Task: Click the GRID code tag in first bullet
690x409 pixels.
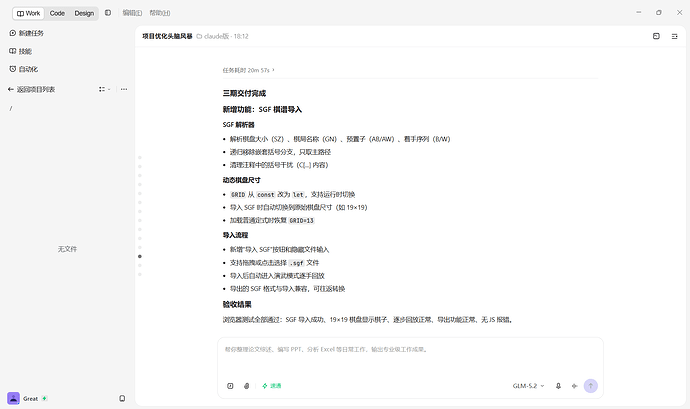Action: click(238, 195)
